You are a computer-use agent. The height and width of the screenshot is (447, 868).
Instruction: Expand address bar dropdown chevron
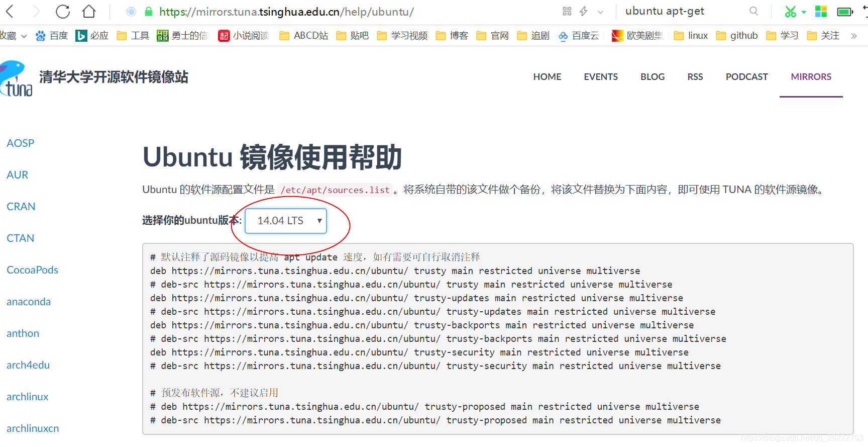pos(600,12)
